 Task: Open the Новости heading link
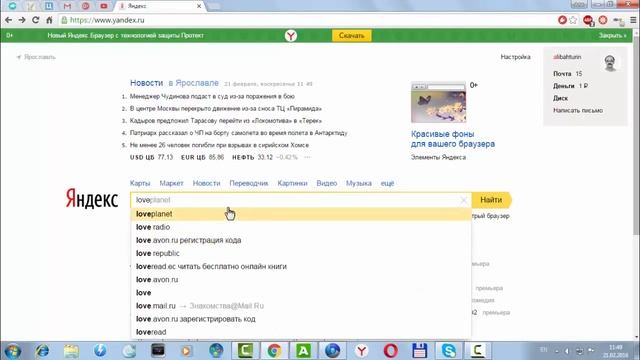click(x=147, y=83)
